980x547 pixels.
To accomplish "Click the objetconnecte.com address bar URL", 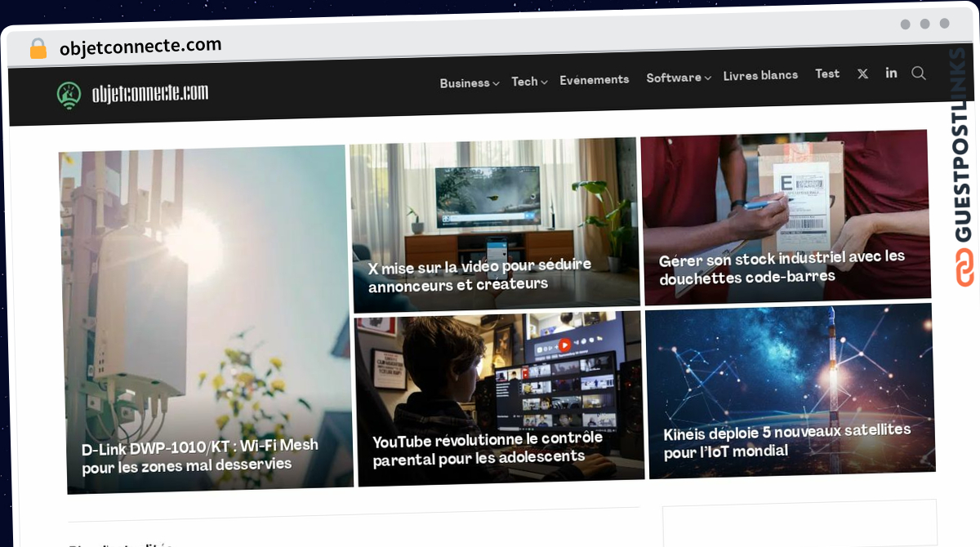I will tap(140, 47).
